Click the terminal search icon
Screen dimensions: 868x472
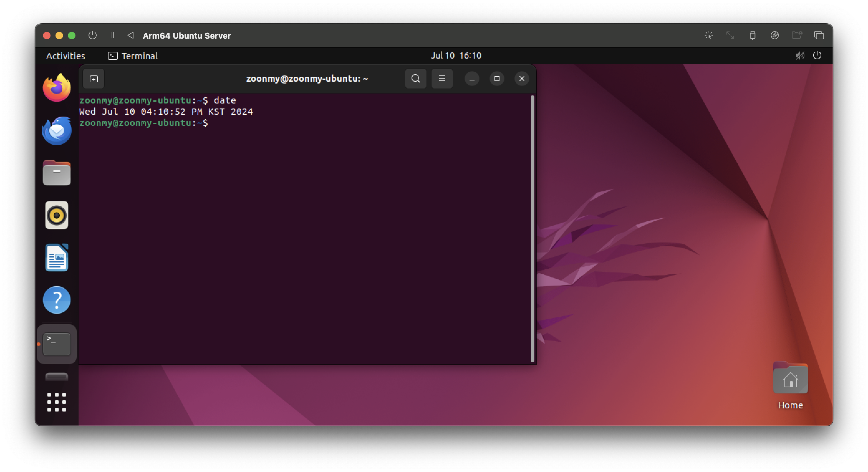416,79
